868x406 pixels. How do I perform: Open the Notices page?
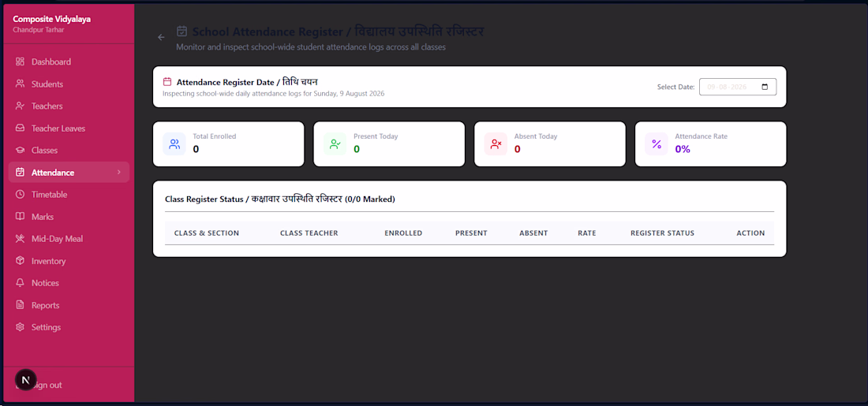click(x=69, y=283)
